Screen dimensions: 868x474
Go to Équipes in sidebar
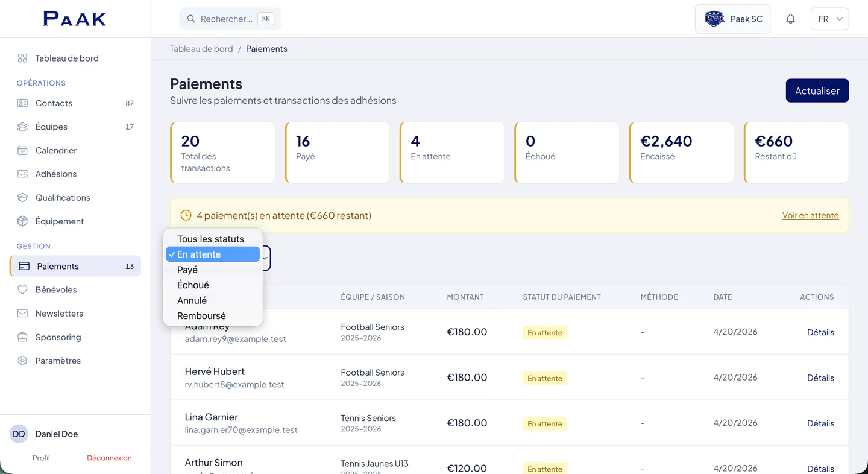(75, 127)
